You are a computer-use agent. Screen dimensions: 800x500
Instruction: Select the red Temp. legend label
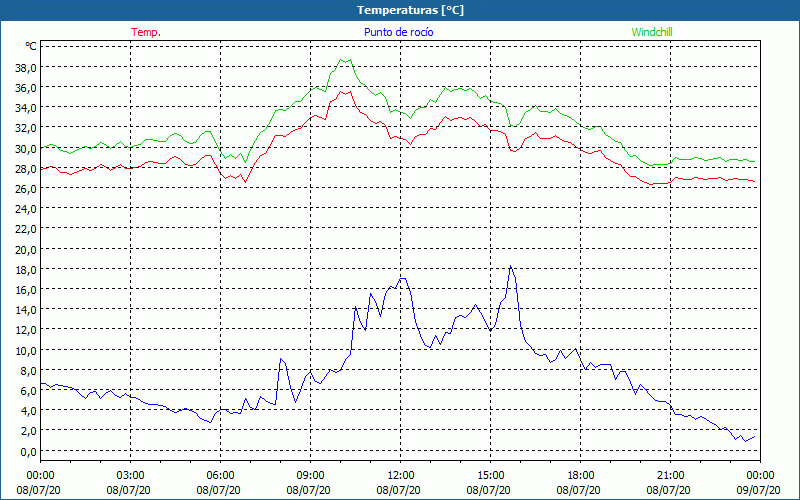(x=146, y=32)
